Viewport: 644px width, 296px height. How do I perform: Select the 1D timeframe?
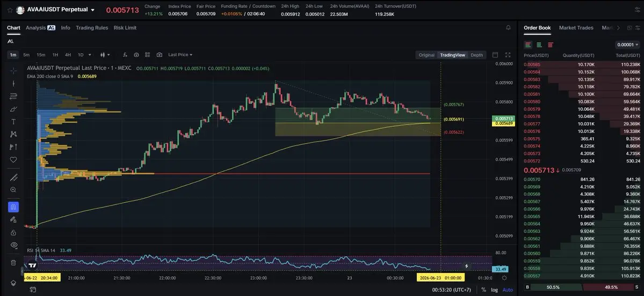pos(81,55)
